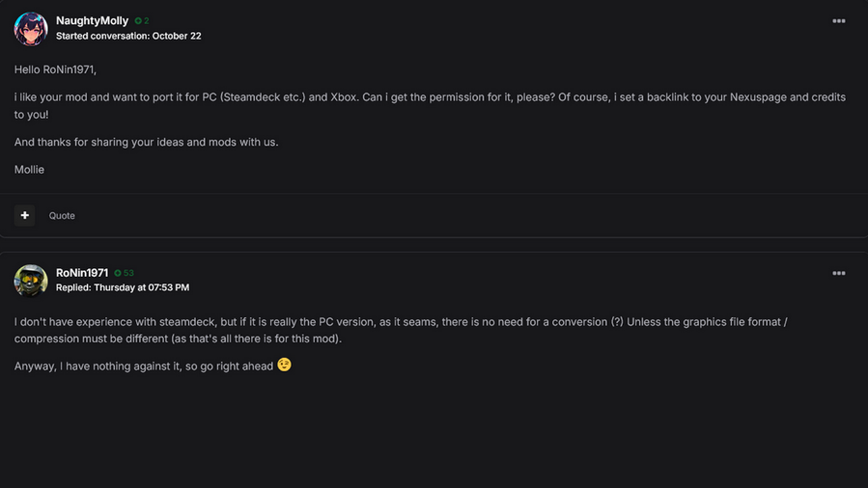This screenshot has width=868, height=488.
Task: Click the 'I don't have experience with steamdeck' text
Action: 116,322
